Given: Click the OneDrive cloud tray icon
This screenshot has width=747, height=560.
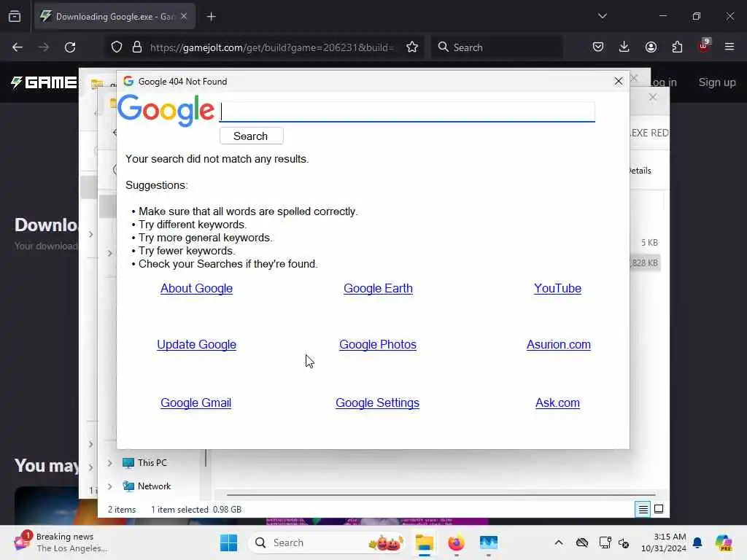Looking at the screenshot, I should tap(582, 542).
